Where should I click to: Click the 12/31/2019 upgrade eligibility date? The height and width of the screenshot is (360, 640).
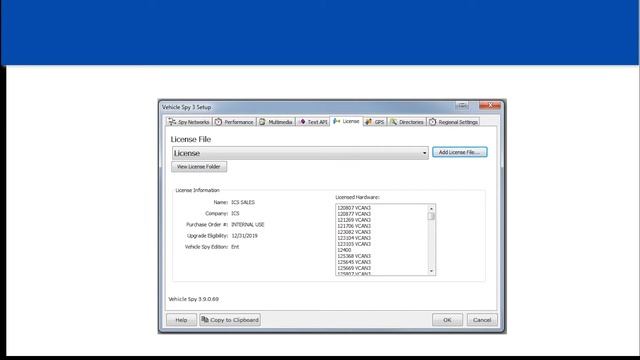(244, 236)
